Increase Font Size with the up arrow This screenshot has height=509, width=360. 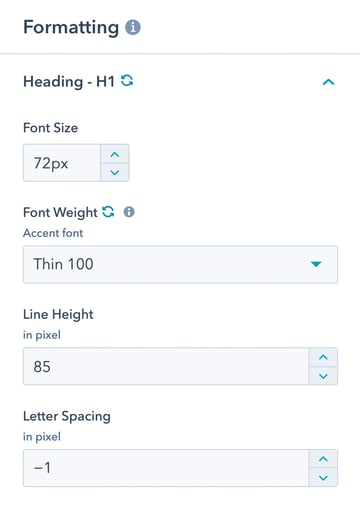point(115,154)
